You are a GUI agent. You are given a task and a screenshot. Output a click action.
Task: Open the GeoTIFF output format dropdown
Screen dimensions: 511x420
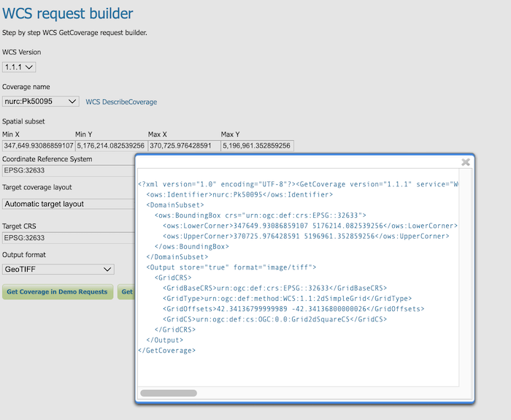point(58,270)
